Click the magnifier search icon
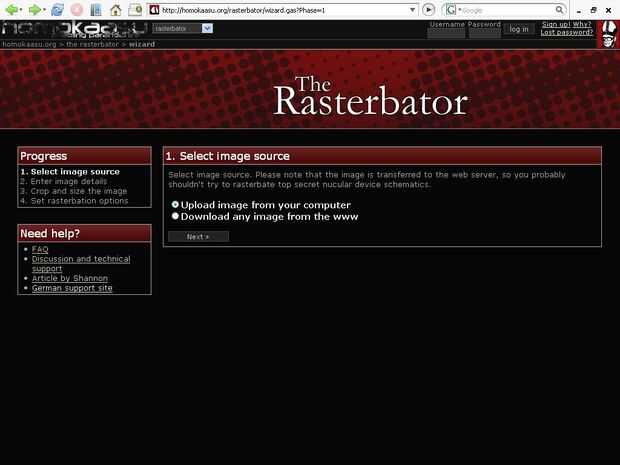This screenshot has height=465, width=620. tap(559, 9)
